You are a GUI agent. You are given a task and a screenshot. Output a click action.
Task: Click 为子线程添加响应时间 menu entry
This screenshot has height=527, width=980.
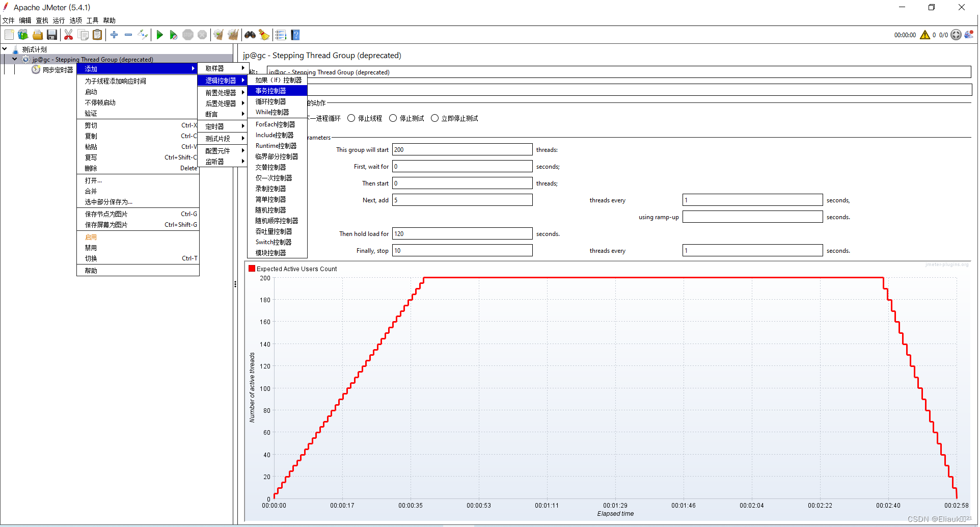tap(138, 81)
